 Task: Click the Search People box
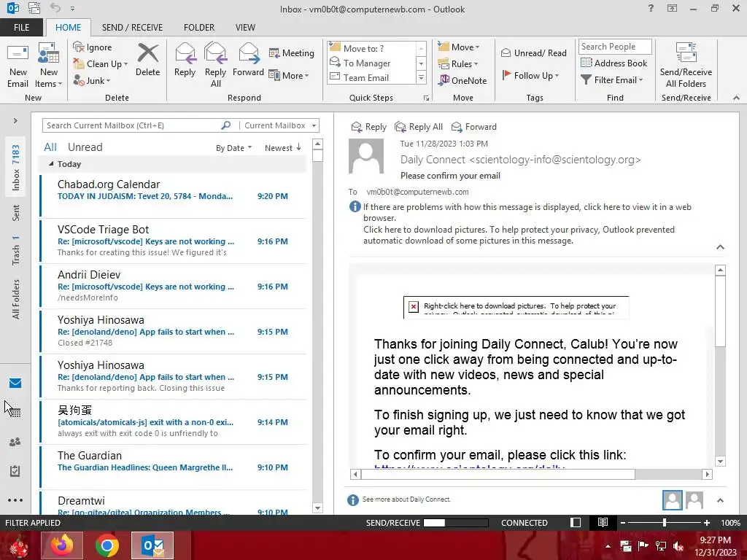coord(615,46)
